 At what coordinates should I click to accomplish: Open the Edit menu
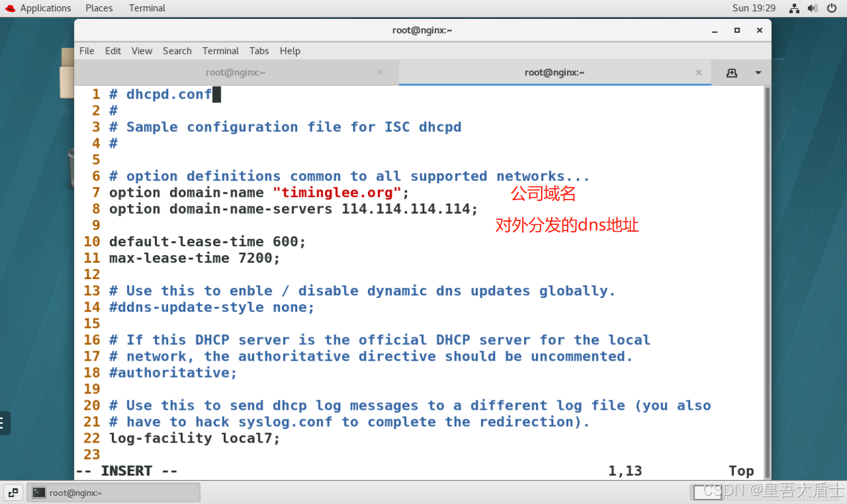(x=113, y=51)
